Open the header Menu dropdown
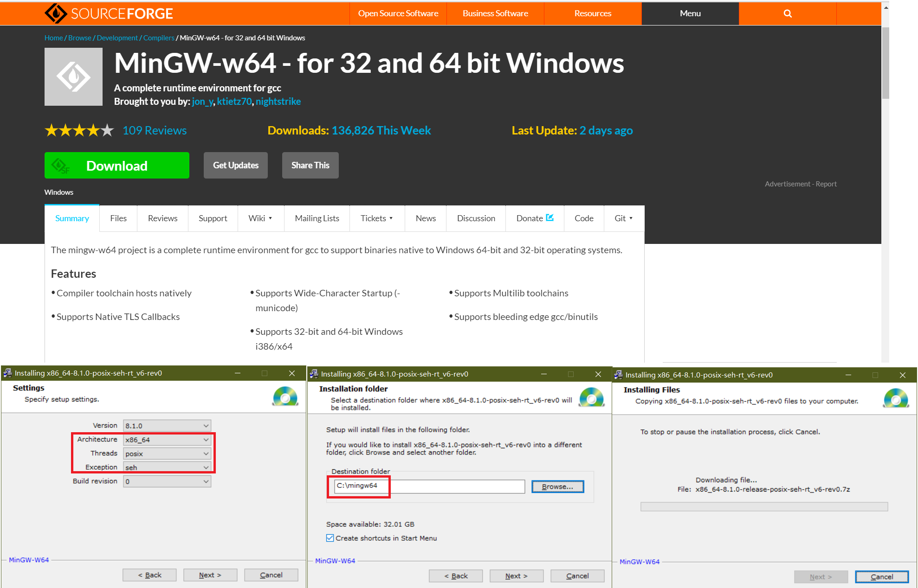Image resolution: width=918 pixels, height=588 pixels. pyautogui.click(x=690, y=13)
